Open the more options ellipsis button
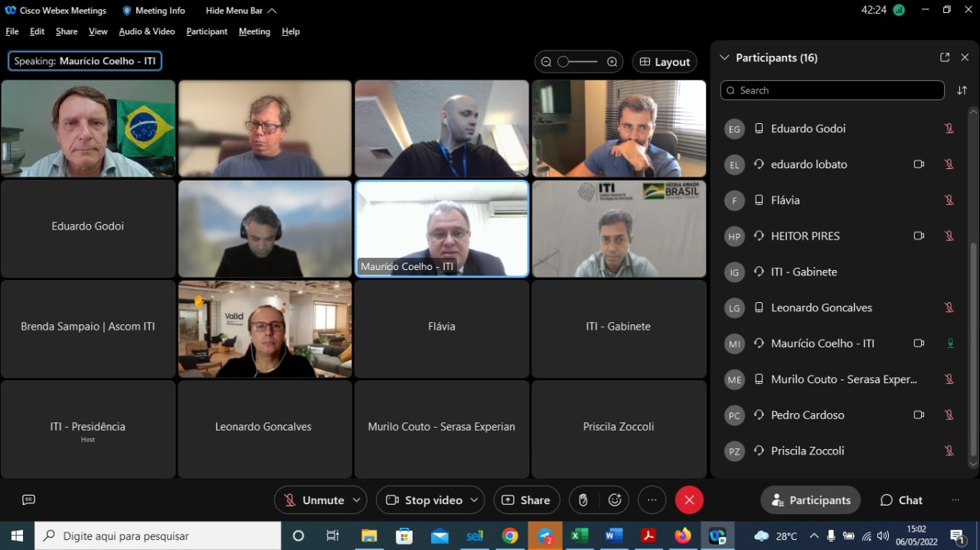The width and height of the screenshot is (980, 550). (652, 500)
